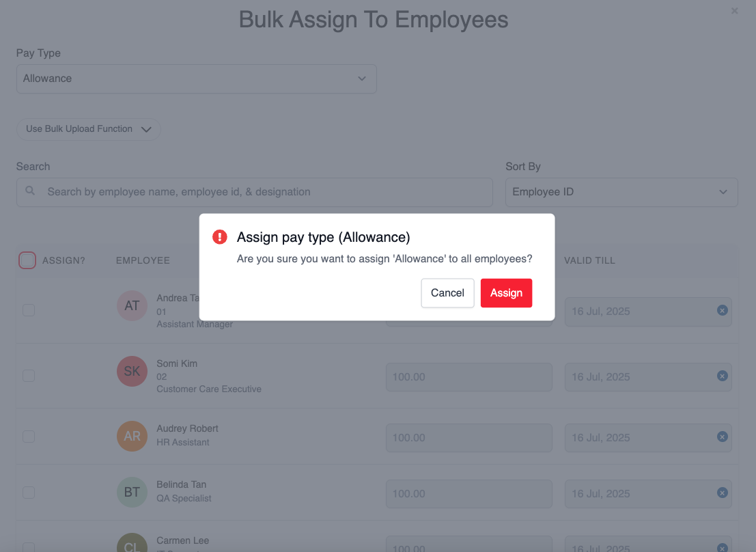Click the search magnifier icon

[x=30, y=191]
